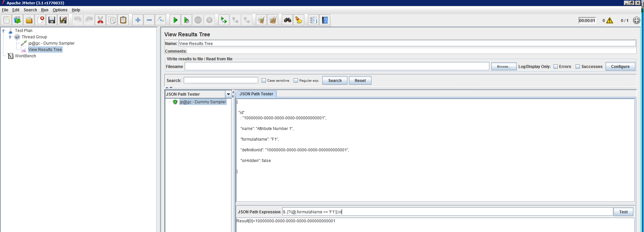Image resolution: width=644 pixels, height=232 pixels.
Task: Open the Help menu
Action: [76, 10]
